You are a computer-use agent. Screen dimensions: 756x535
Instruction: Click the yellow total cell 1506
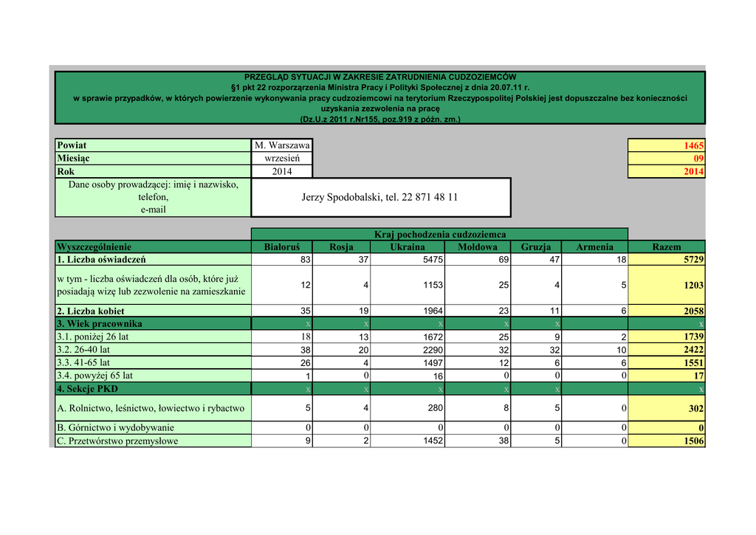666,441
